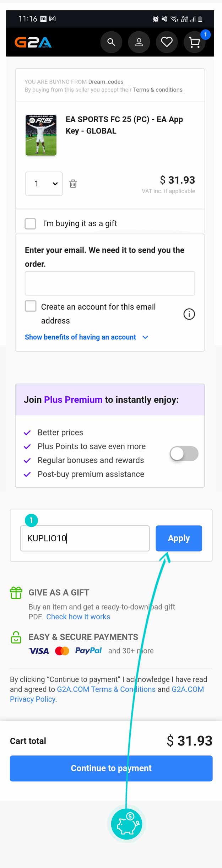222x868 pixels.
Task: Check "I'm buying it as a gift"
Action: (x=31, y=224)
